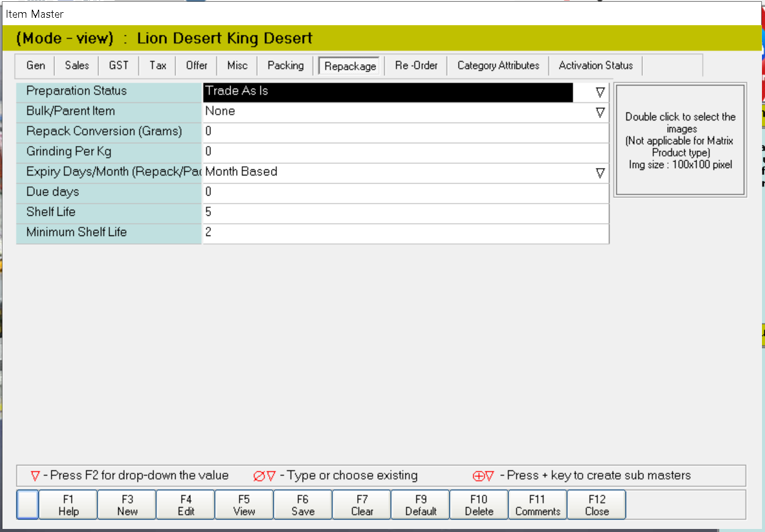Select the Tax tab

[158, 65]
